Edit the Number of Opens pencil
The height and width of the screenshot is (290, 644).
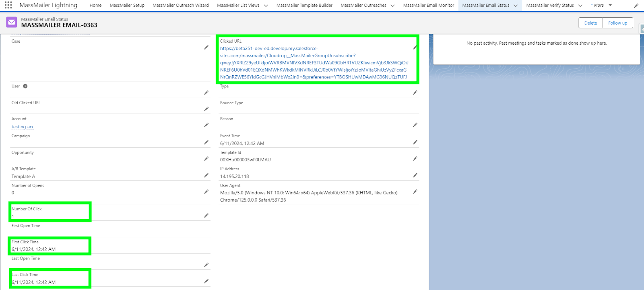[206, 192]
